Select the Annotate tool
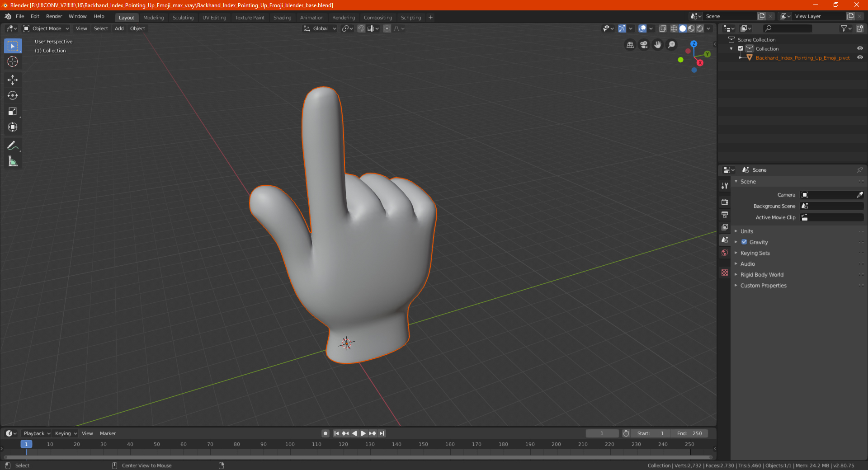 pyautogui.click(x=13, y=146)
